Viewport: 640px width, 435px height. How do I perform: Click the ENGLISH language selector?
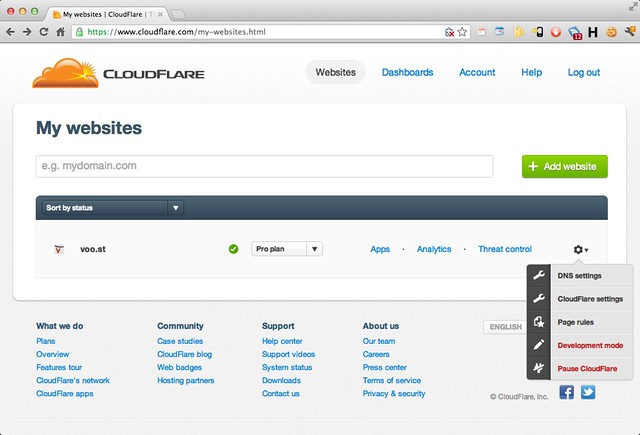(x=505, y=327)
